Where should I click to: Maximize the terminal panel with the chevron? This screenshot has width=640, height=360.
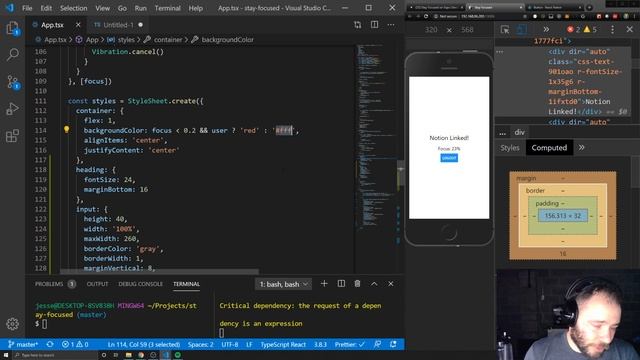(x=374, y=284)
